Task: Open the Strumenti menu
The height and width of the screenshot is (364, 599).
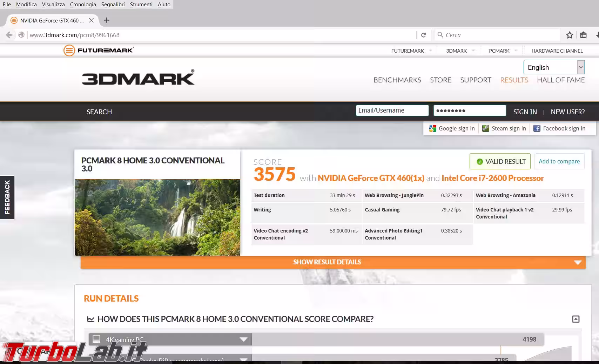Action: [141, 5]
